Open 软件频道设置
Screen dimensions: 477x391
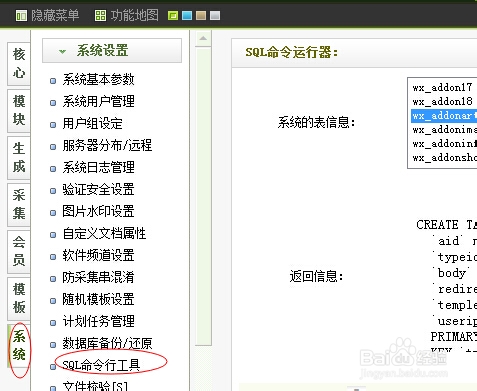[98, 256]
